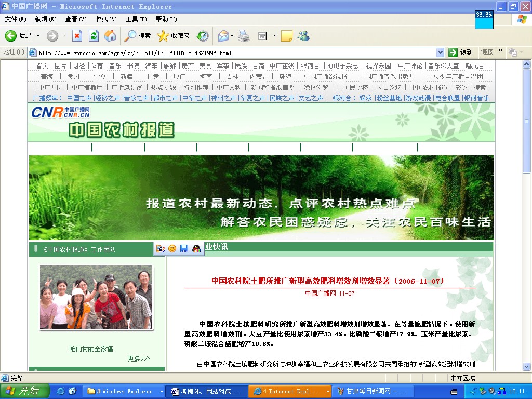Open the 编辑(E) menu
The image size is (532, 399).
point(46,19)
